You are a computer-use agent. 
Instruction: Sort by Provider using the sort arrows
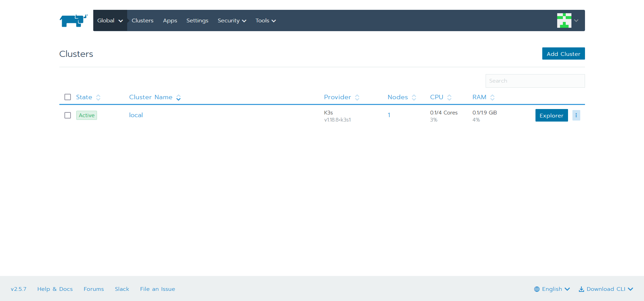coord(357,98)
